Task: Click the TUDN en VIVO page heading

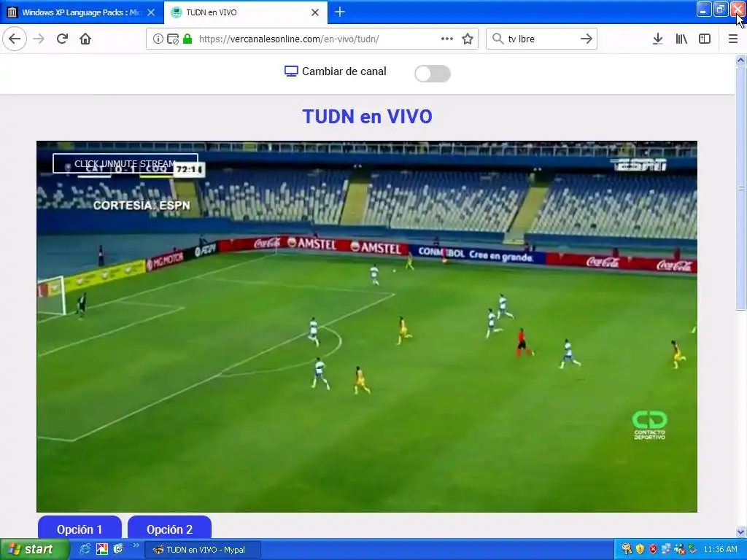Action: (368, 117)
